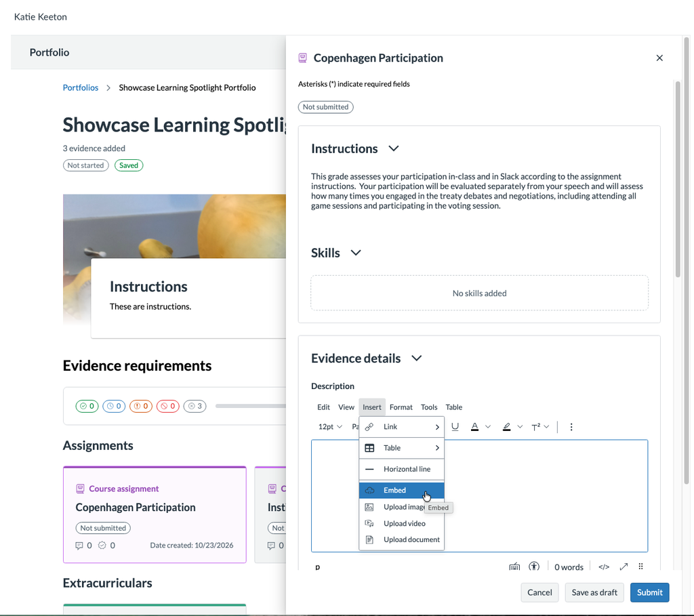Open the Edit menu in the editor
Image resolution: width=694 pixels, height=616 pixels.
323,407
